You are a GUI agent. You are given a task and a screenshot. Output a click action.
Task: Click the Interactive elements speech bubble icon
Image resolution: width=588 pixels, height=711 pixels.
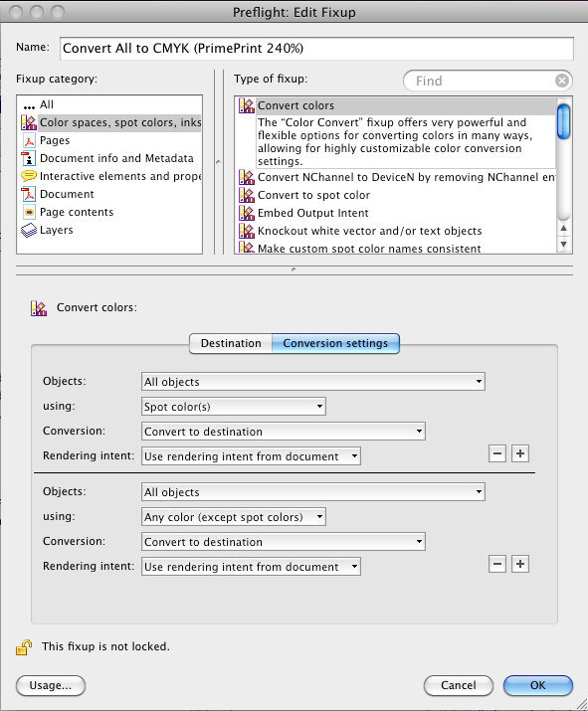29,176
